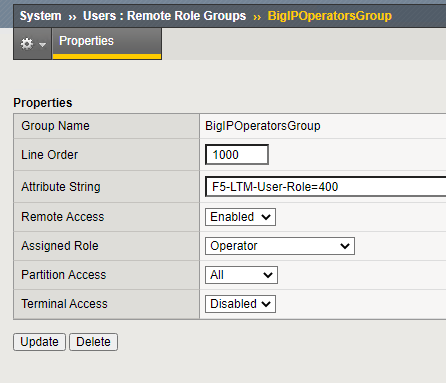Click the chevron arrow on Remote Access
Image resolution: width=446 pixels, height=383 pixels.
pyautogui.click(x=266, y=217)
